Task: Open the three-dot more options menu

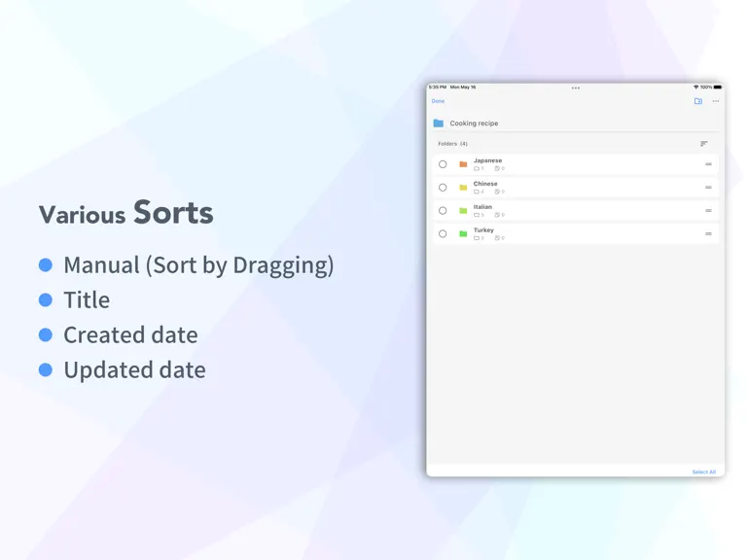Action: tap(716, 101)
